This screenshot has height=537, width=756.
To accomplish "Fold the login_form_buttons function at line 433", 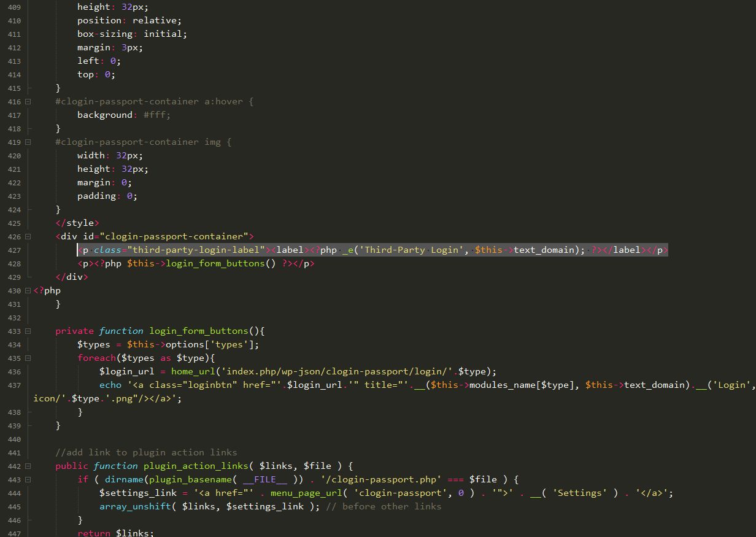I will 28,331.
